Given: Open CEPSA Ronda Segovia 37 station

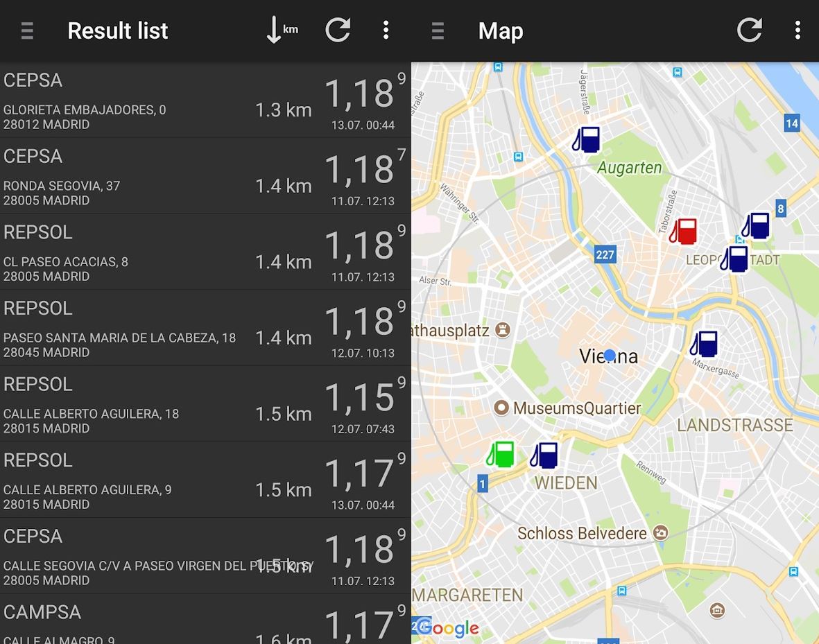Looking at the screenshot, I should click(x=205, y=176).
